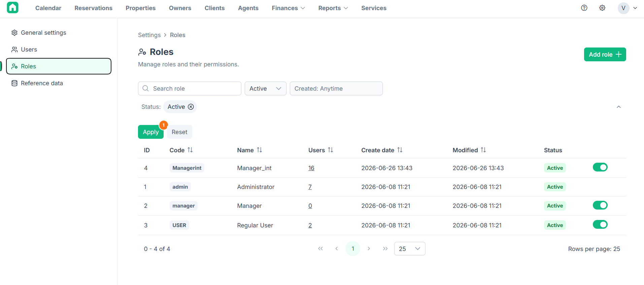
Task: Click the admin code badge
Action: 180,187
